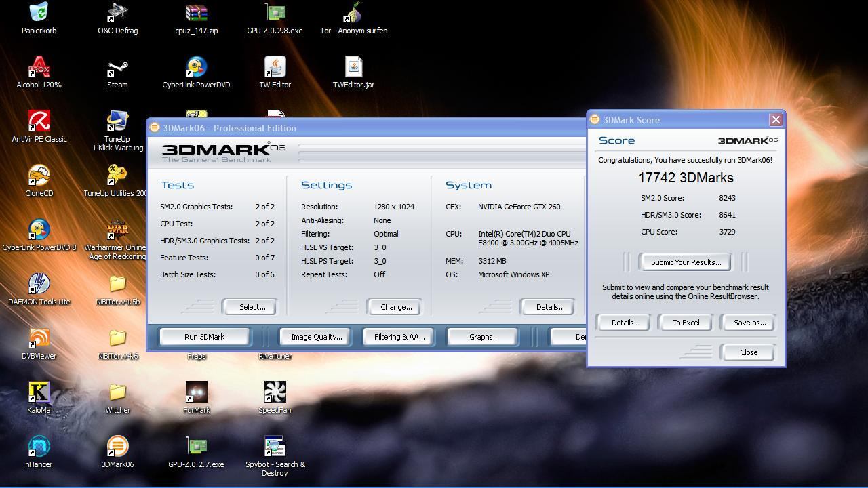Open Tor - Anonym surfen shortcut
This screenshot has width=868, height=488.
(353, 13)
